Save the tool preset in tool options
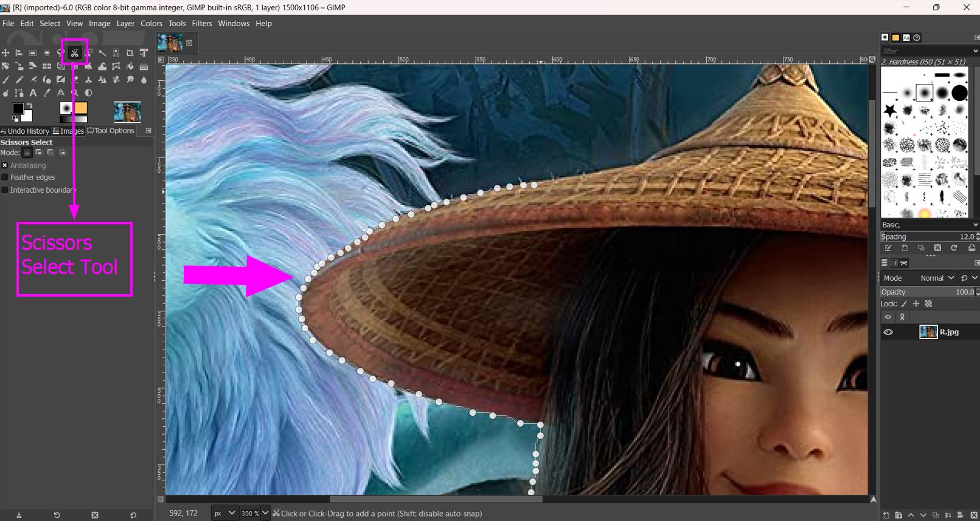Image resolution: width=980 pixels, height=521 pixels. (x=19, y=515)
